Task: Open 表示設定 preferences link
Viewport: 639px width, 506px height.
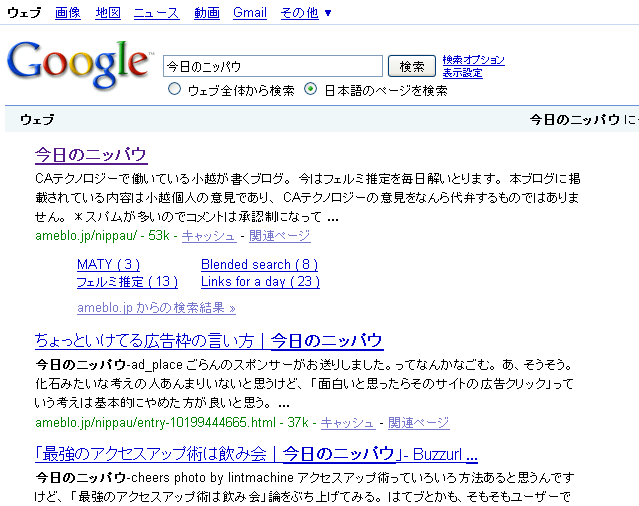Action: (463, 73)
